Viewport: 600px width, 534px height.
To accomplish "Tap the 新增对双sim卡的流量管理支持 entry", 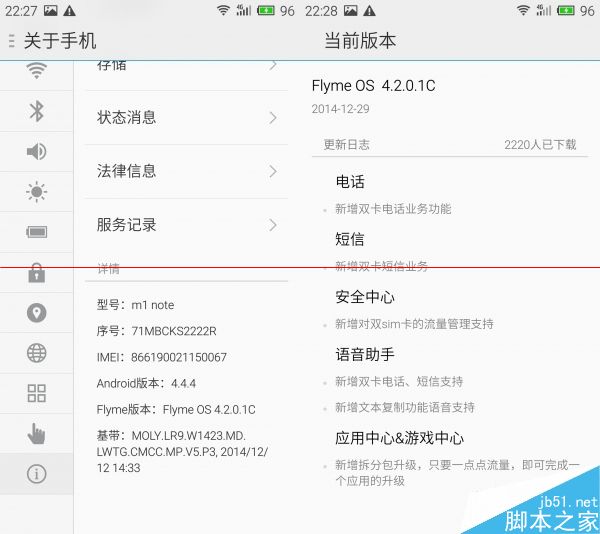I will tap(414, 324).
